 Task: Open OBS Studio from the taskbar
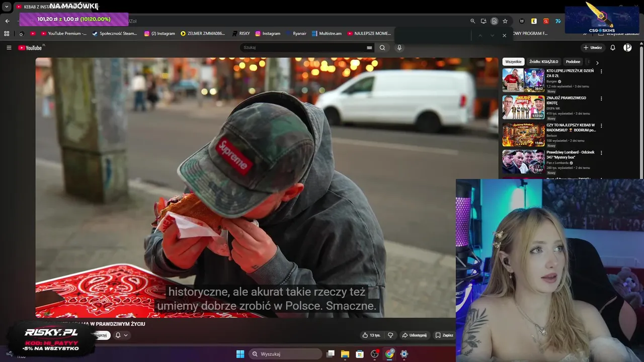click(x=374, y=354)
